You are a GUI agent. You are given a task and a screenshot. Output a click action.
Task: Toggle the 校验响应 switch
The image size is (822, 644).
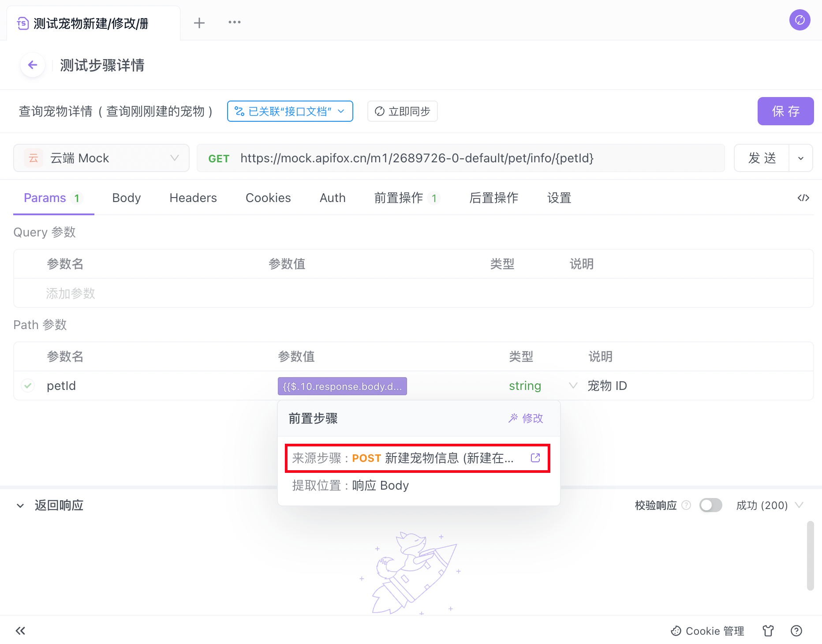coord(710,505)
